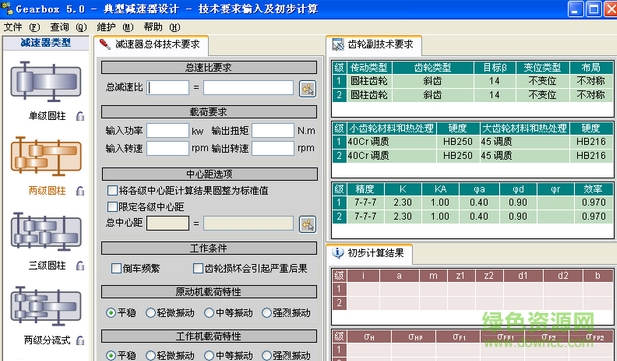Click row 2 齿轮类型 cell 斜齿
617x361 pixels.
pyautogui.click(x=433, y=95)
